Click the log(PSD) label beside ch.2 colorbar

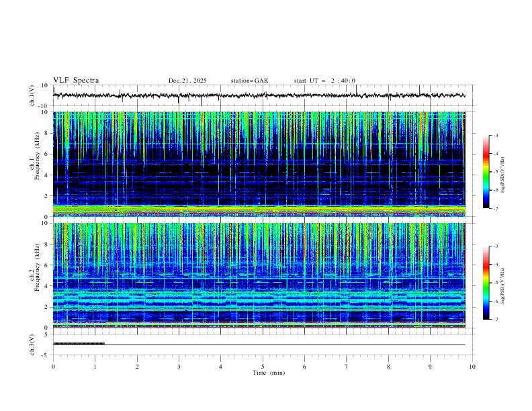tap(503, 286)
